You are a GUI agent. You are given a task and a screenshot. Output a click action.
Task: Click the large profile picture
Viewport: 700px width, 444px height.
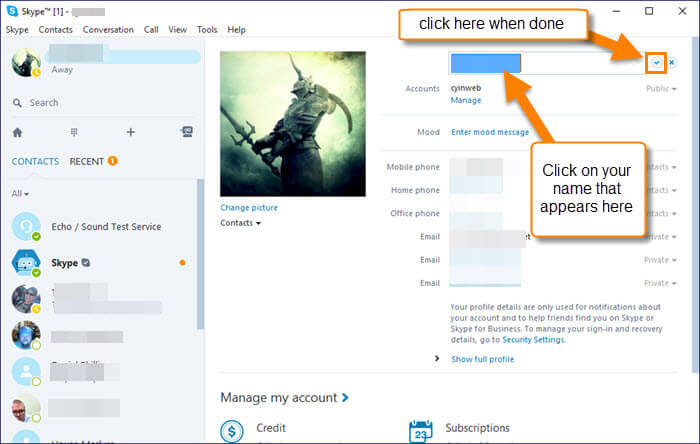point(293,124)
